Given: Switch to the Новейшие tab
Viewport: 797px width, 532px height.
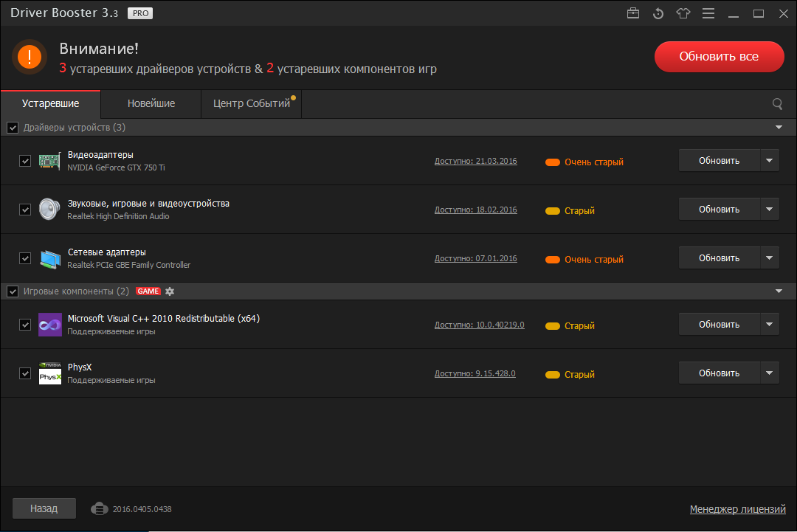Looking at the screenshot, I should (151, 103).
